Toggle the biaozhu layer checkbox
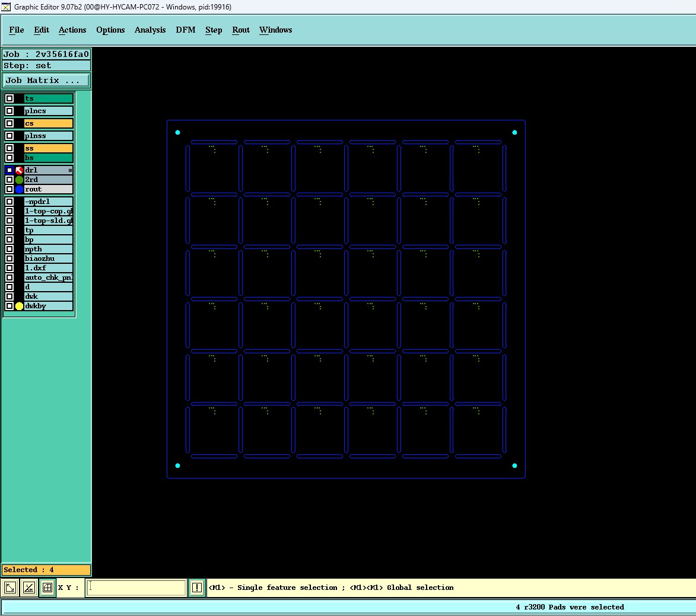This screenshot has height=616, width=696. point(9,258)
